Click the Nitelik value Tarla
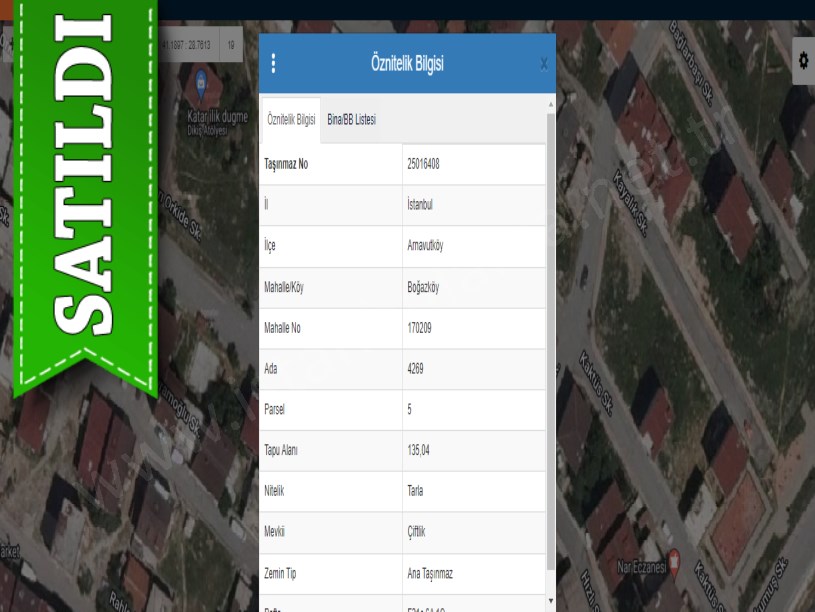The image size is (815, 612). point(415,492)
